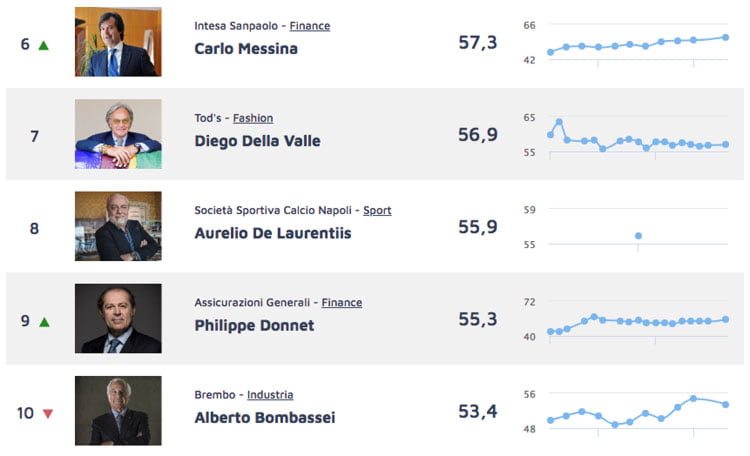
Task: Click green up arrow beside rank 6
Action: click(44, 45)
